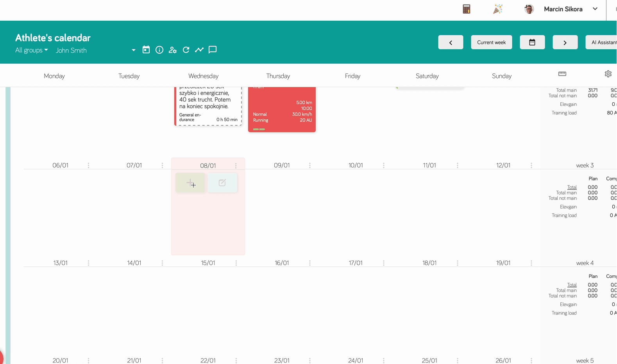Screen dimensions: 617x364
Task: Click the ruler icon above week summary
Action: 562,74
